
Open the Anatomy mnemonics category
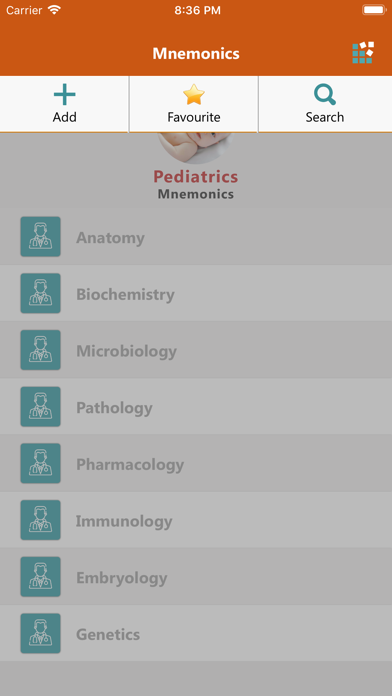(196, 237)
